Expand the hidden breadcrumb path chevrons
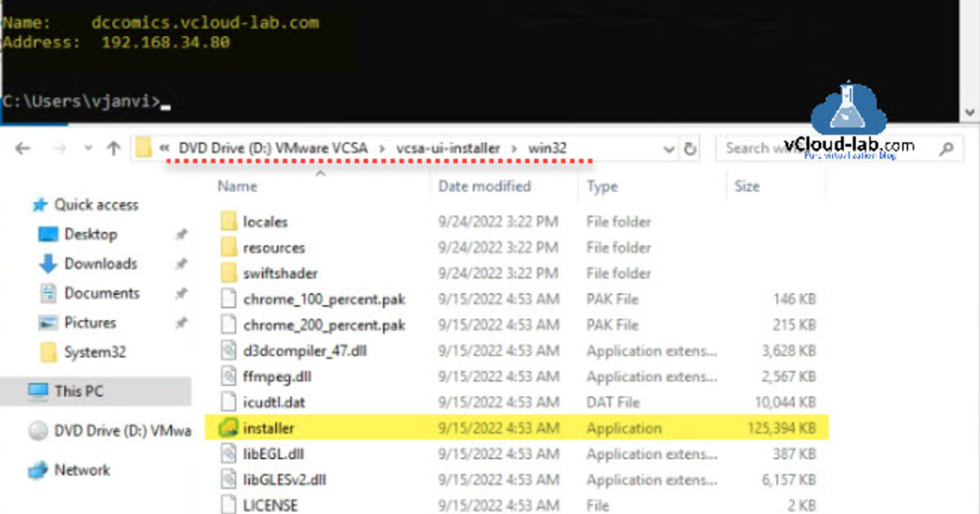The height and width of the screenshot is (514, 980). 164,148
